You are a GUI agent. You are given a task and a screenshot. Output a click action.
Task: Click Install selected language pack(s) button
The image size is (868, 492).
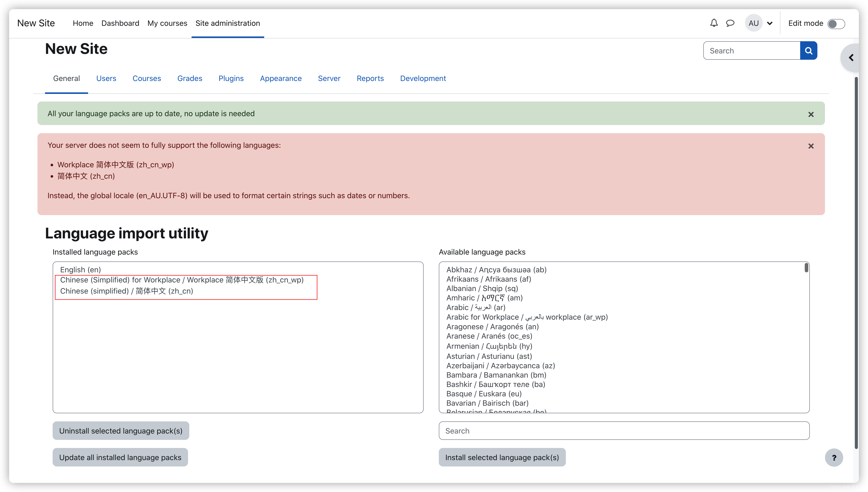(x=502, y=458)
